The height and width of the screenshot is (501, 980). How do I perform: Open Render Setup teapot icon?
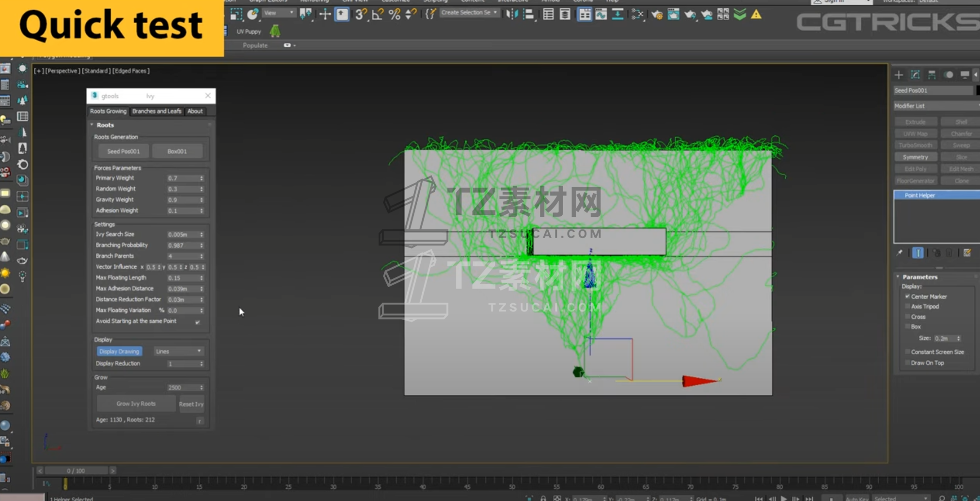tap(657, 15)
